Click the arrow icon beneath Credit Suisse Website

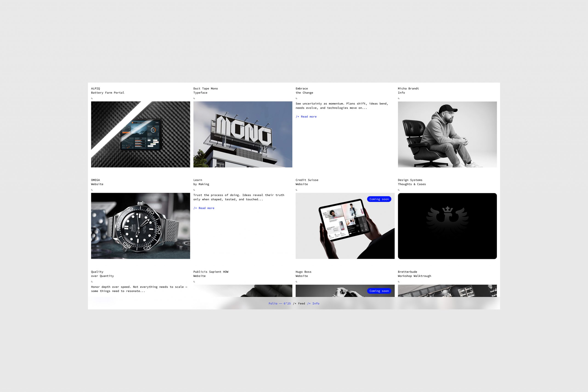pos(297,190)
